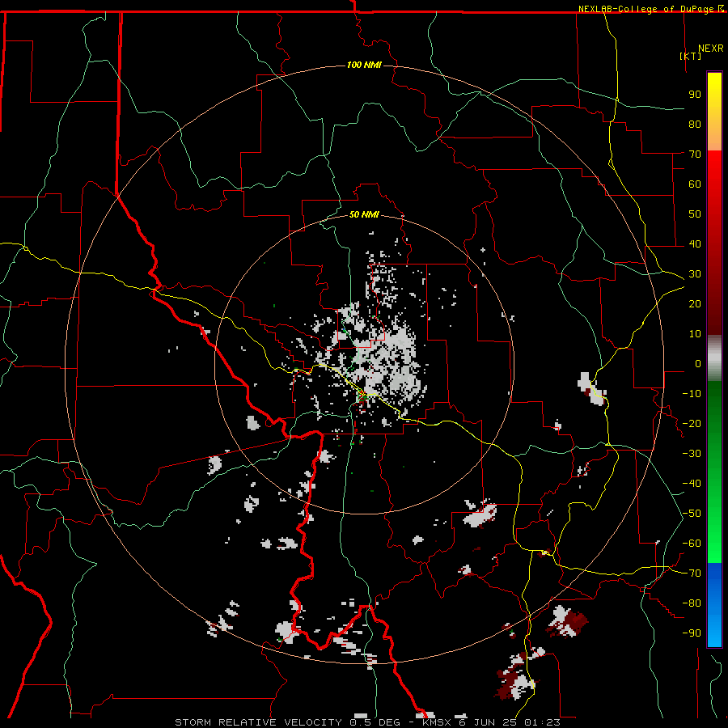The width and height of the screenshot is (728, 728).
Task: Click the 6 JUN 25 date text
Action: 489,722
